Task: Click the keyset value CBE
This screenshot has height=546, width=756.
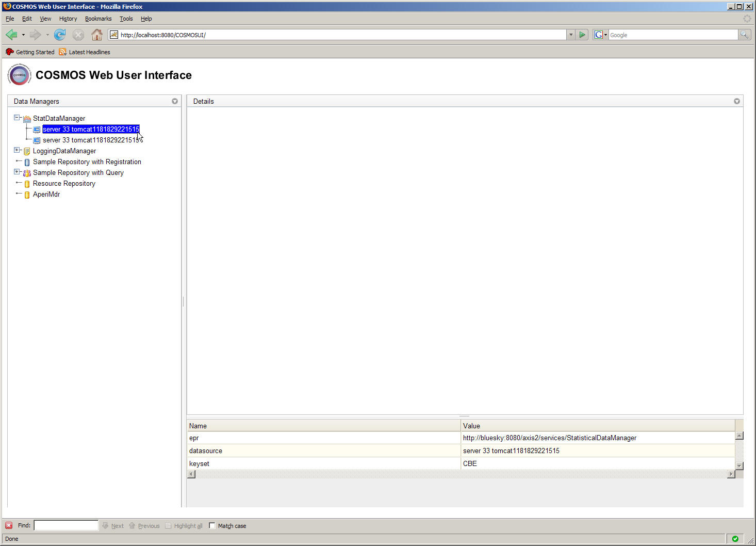Action: pos(470,464)
